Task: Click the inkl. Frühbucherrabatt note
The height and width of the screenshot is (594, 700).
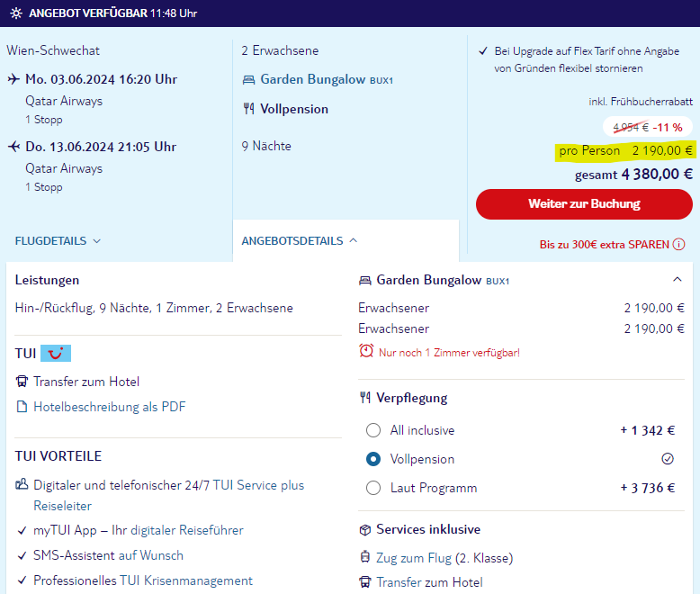Action: (x=641, y=102)
